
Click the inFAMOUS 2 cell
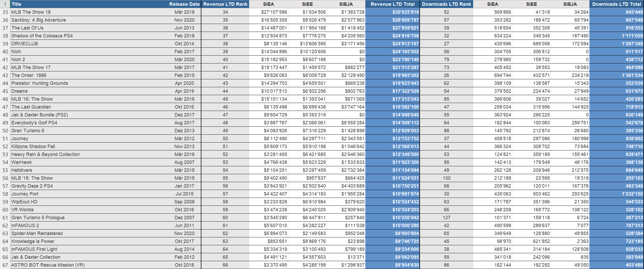[89, 226]
